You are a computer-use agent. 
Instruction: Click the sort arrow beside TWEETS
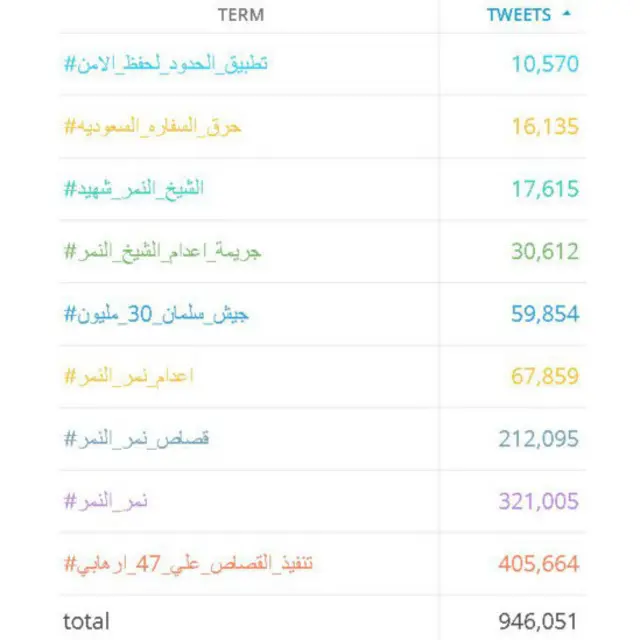(x=567, y=14)
